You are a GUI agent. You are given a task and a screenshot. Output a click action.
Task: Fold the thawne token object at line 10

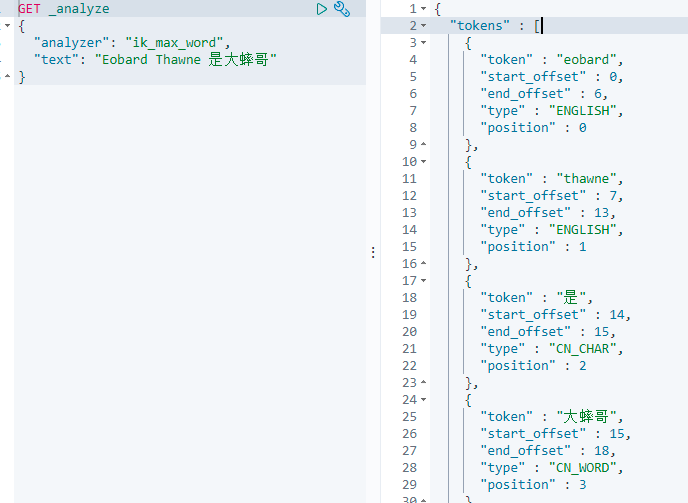point(422,162)
